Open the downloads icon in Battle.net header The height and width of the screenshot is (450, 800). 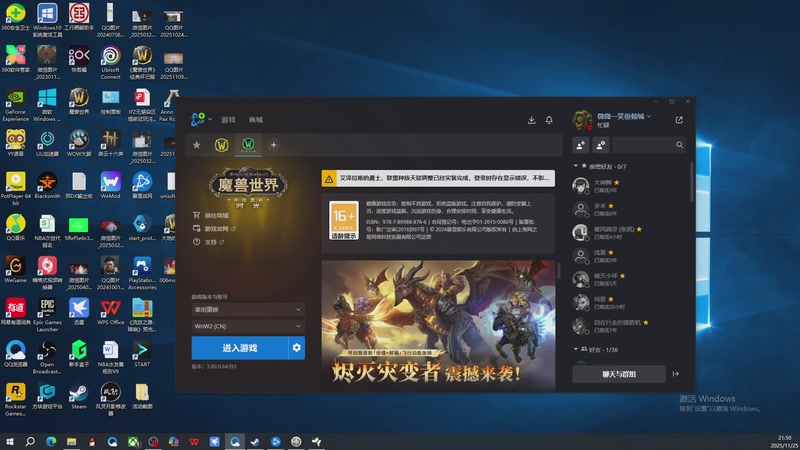531,120
